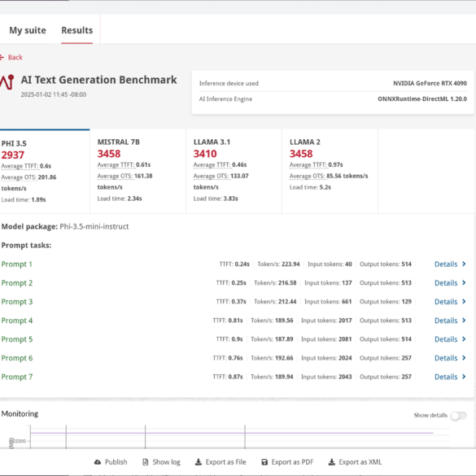Click the Prompt 4 label
The width and height of the screenshot is (476, 476).
point(17,321)
